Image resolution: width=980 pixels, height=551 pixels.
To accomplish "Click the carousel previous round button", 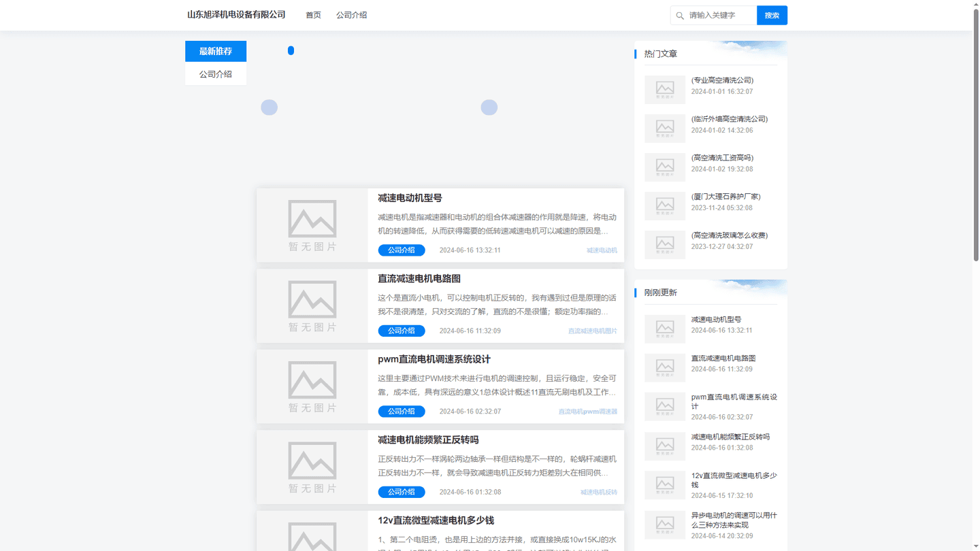I will [269, 107].
